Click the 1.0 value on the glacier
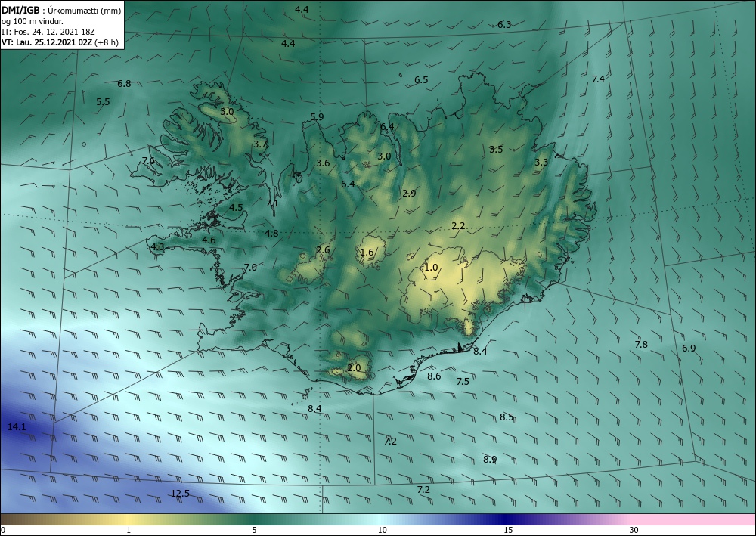756x536 pixels. point(431,268)
